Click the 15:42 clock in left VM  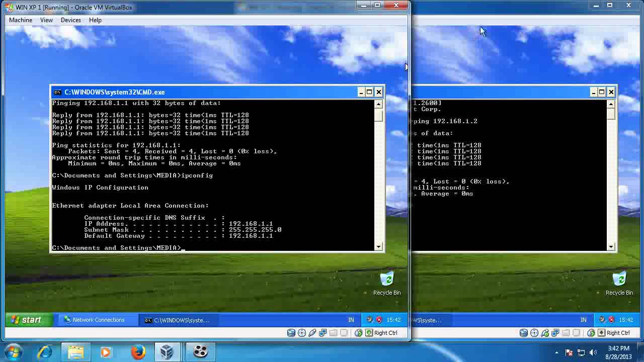coord(393,320)
